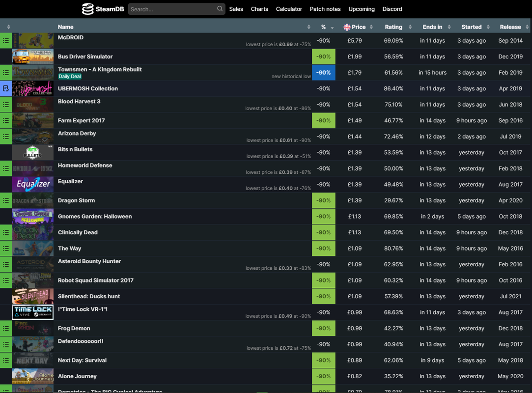Image resolution: width=532 pixels, height=393 pixels.
Task: Click 'new historical low' note
Action: coord(291,76)
